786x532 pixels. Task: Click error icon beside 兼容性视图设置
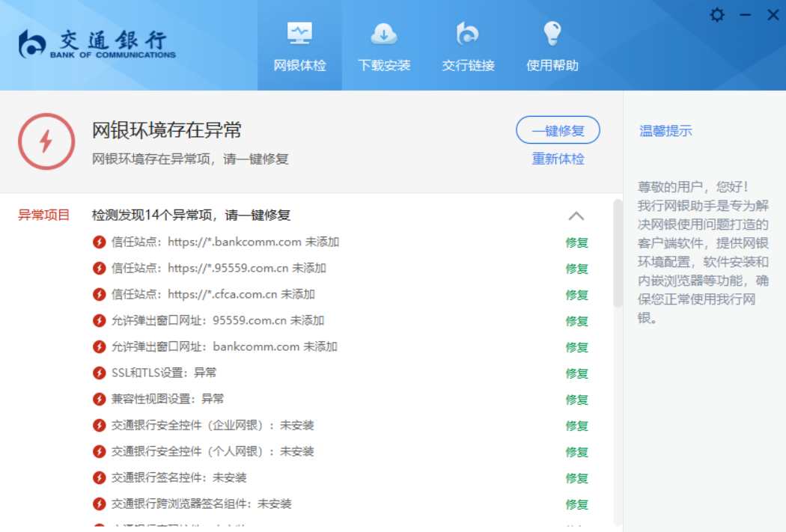point(100,399)
